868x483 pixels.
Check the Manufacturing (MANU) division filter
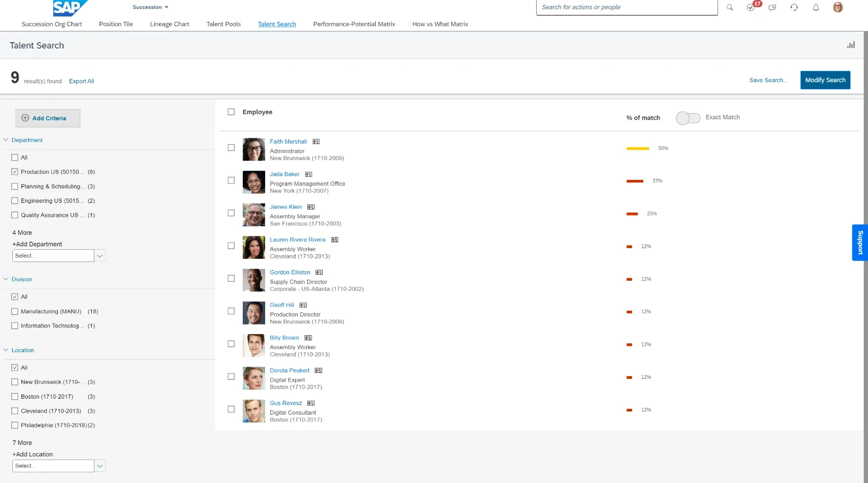coord(15,311)
